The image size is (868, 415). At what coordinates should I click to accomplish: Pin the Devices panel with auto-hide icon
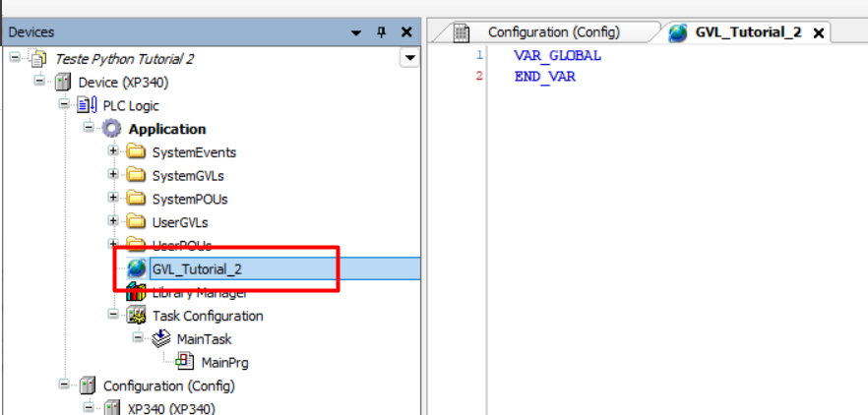click(381, 33)
